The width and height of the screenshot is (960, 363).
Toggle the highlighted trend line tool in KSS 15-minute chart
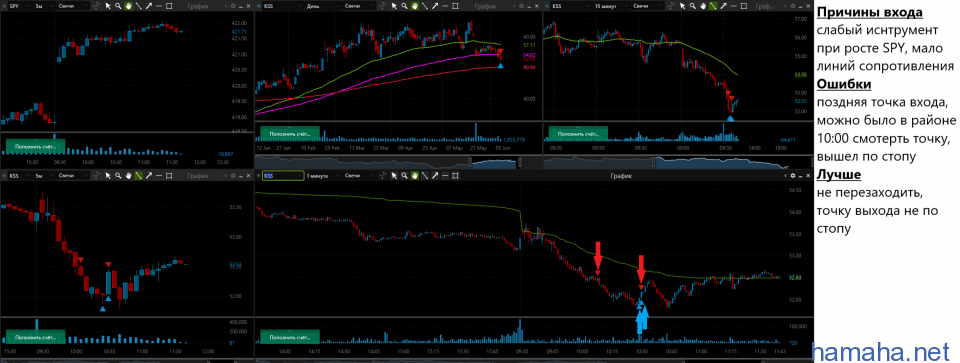[713, 6]
